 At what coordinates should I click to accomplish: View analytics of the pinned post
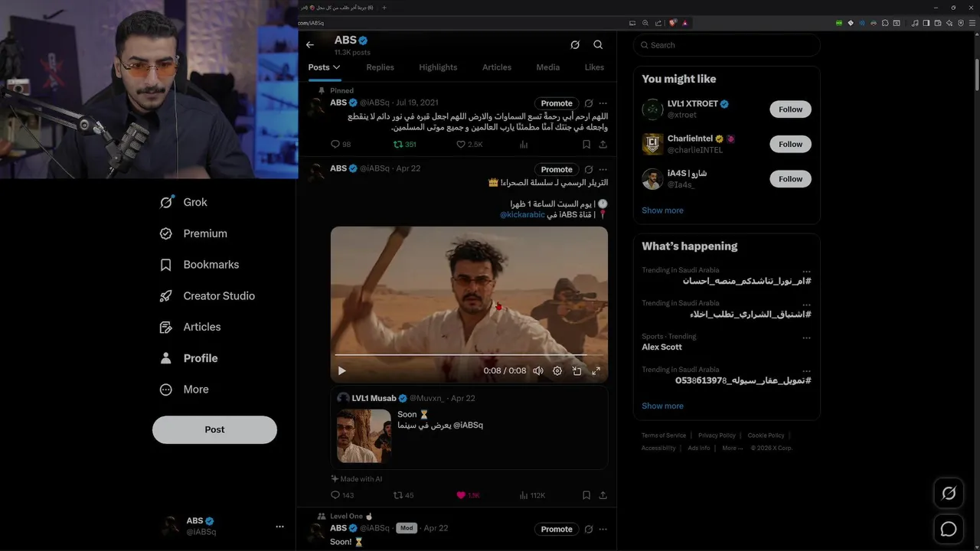pos(524,145)
